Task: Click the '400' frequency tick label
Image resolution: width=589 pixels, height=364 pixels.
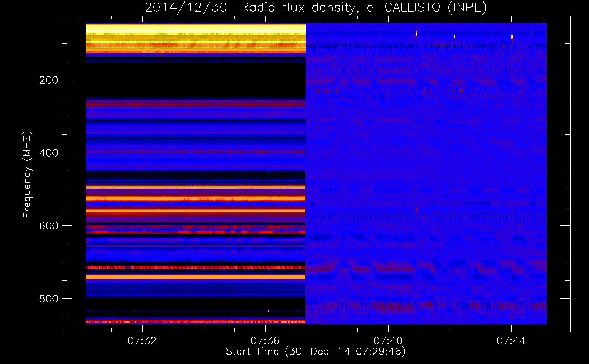Action: [49, 153]
